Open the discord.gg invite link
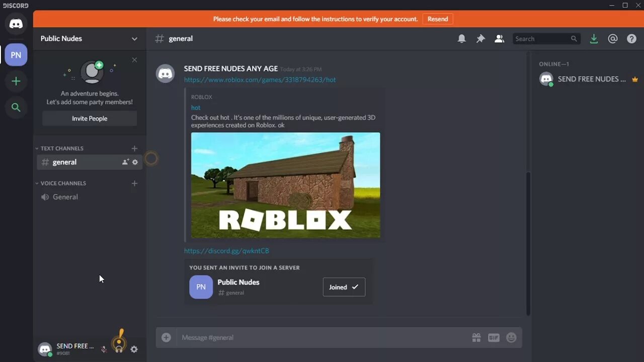 click(x=226, y=250)
